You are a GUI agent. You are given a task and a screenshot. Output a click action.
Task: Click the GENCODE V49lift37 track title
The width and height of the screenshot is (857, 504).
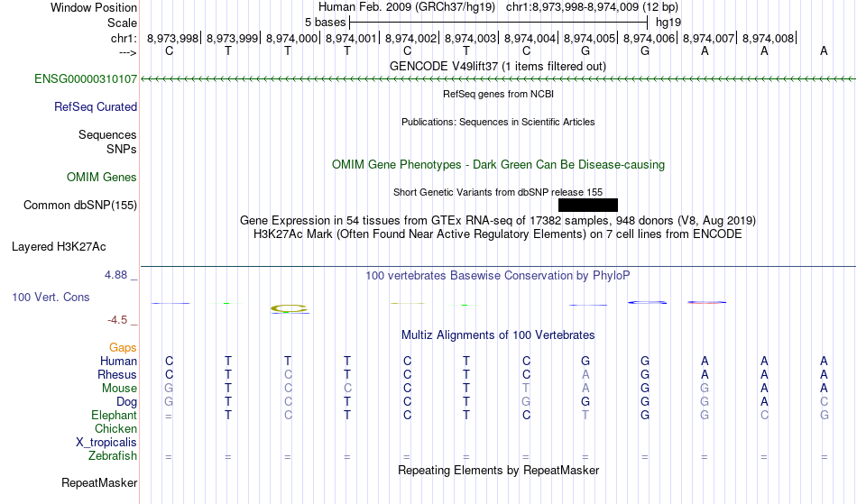[x=498, y=66]
